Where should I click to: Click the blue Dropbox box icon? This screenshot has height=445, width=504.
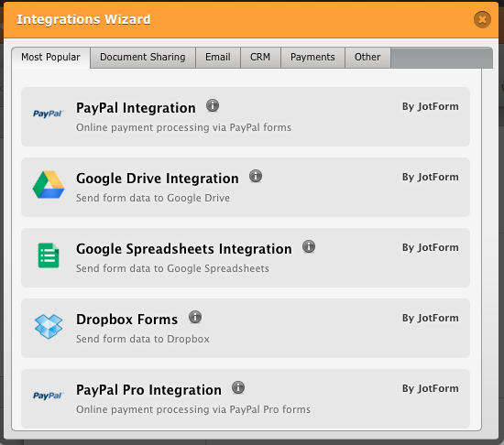pos(49,326)
